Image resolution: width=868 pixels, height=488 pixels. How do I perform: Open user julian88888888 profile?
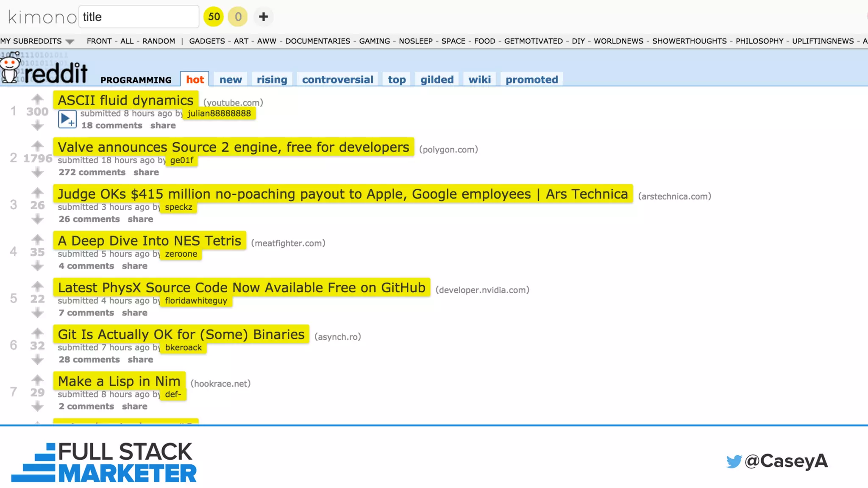[219, 114]
